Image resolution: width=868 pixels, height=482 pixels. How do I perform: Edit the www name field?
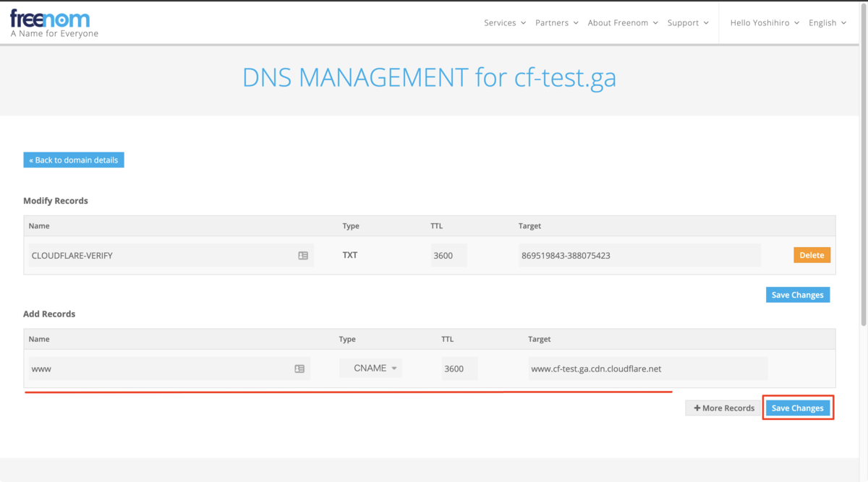tap(170, 369)
